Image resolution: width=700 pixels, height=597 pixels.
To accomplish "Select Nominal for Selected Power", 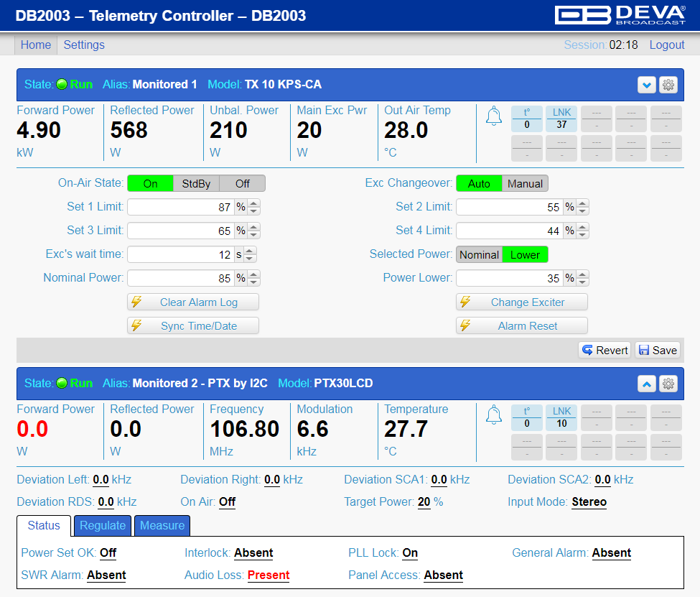I will click(x=479, y=255).
